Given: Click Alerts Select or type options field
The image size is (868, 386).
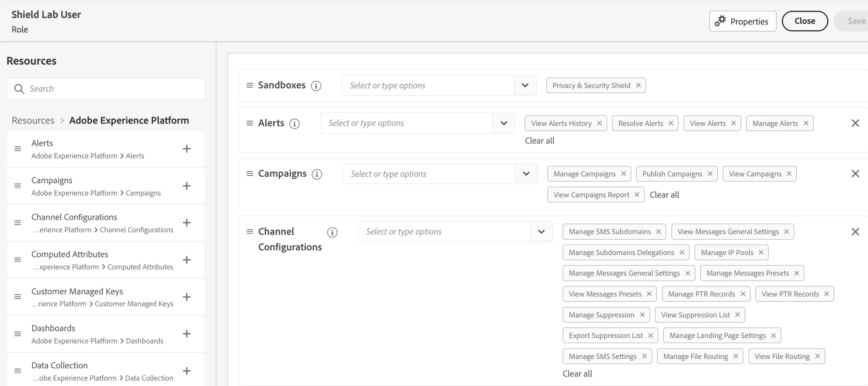Looking at the screenshot, I should (x=407, y=123).
